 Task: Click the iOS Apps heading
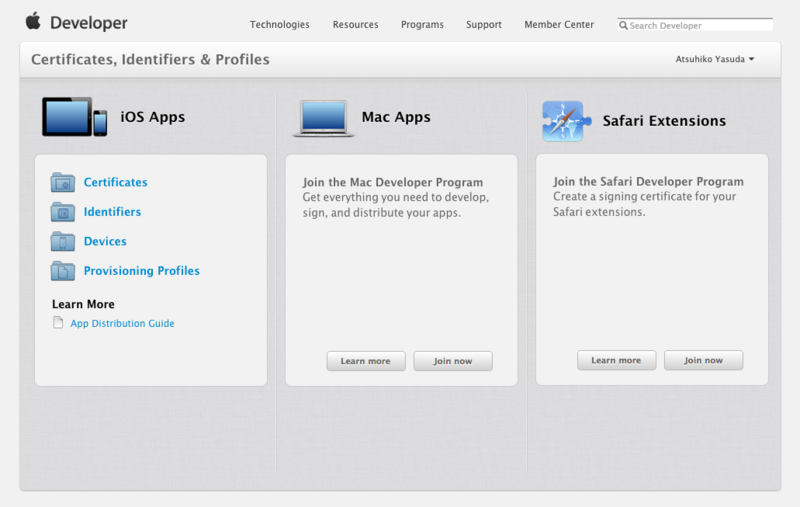point(153,117)
